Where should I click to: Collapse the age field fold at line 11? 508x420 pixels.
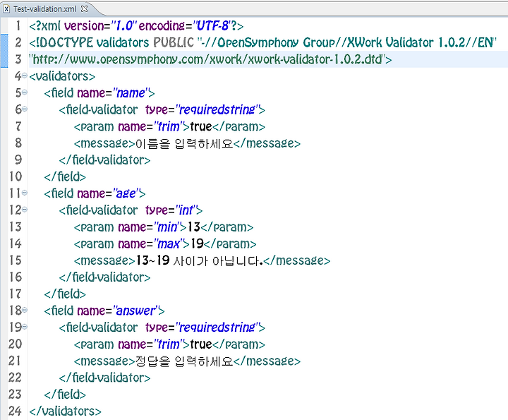[x=25, y=193]
